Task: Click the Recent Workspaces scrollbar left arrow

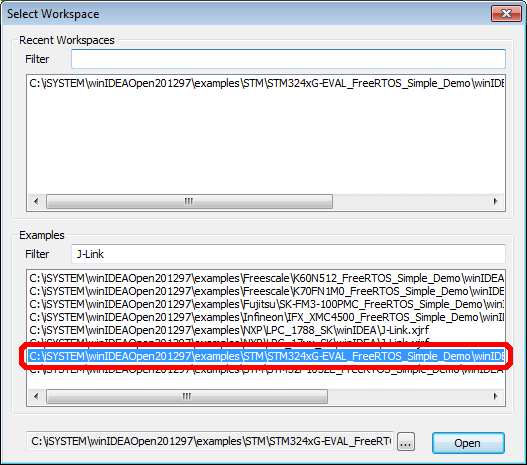Action: coord(36,201)
